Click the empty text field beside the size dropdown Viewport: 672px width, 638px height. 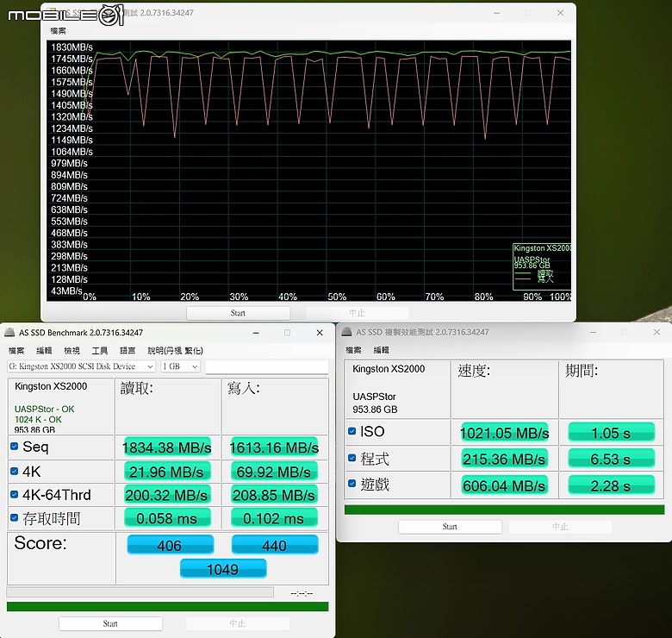click(267, 367)
